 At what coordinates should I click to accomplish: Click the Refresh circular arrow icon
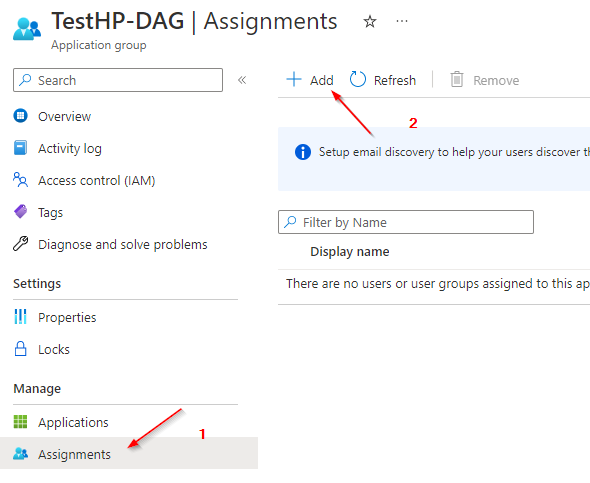[x=357, y=79]
